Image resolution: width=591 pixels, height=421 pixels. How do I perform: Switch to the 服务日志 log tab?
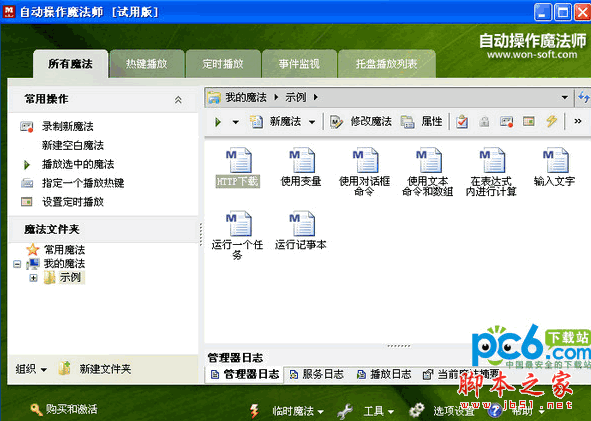point(317,374)
